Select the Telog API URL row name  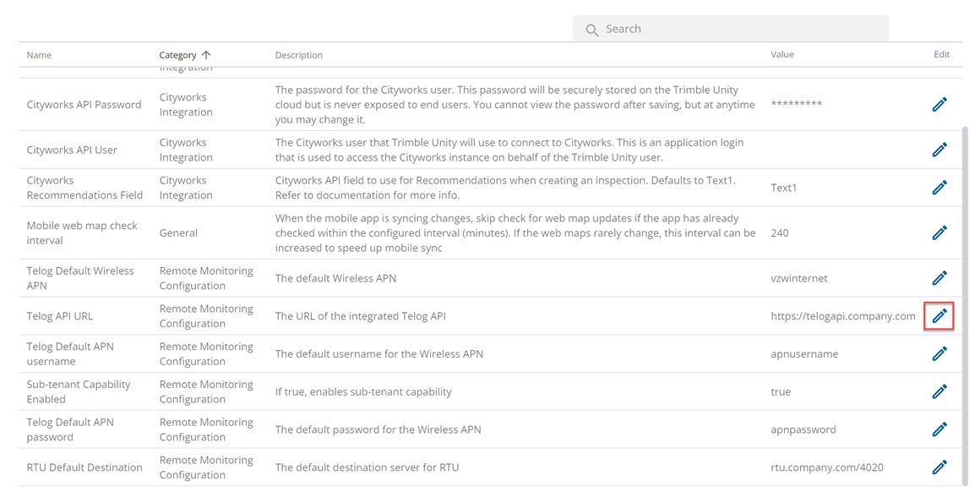(60, 316)
